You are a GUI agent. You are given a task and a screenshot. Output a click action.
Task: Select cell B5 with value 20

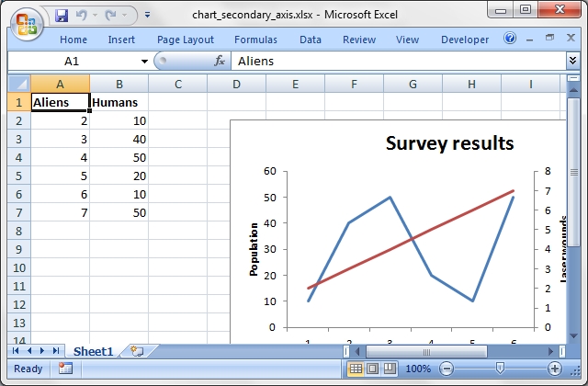(119, 176)
